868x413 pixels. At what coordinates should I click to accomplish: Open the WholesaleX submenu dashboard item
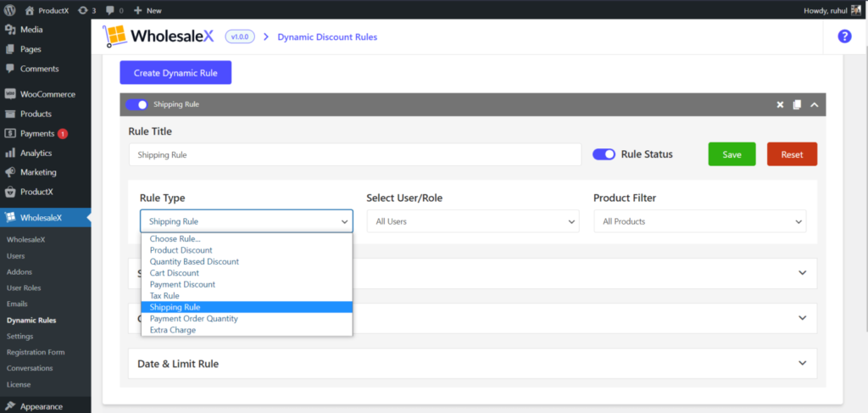click(x=25, y=240)
